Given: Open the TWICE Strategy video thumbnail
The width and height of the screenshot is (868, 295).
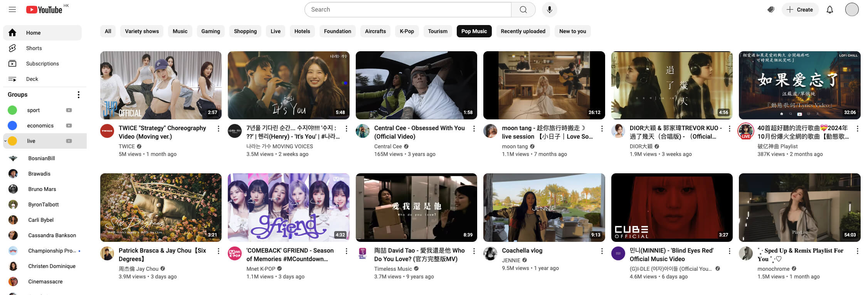Looking at the screenshot, I should tap(161, 85).
